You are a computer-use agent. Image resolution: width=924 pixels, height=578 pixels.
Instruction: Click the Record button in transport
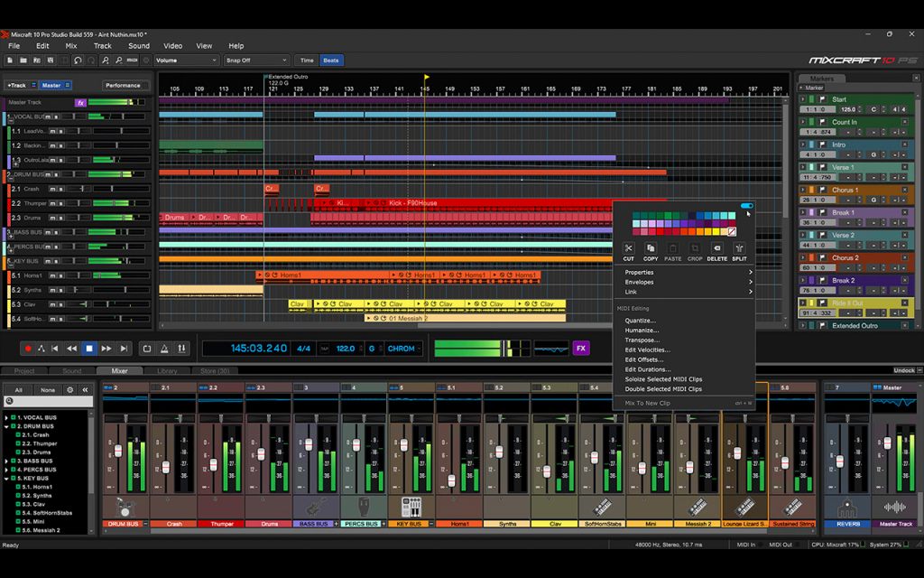[x=28, y=349]
